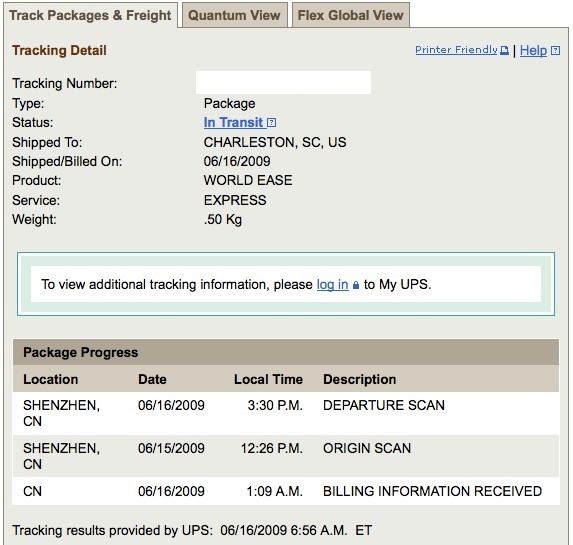The width and height of the screenshot is (573, 545).
Task: Click the Location column header
Action: coord(51,379)
